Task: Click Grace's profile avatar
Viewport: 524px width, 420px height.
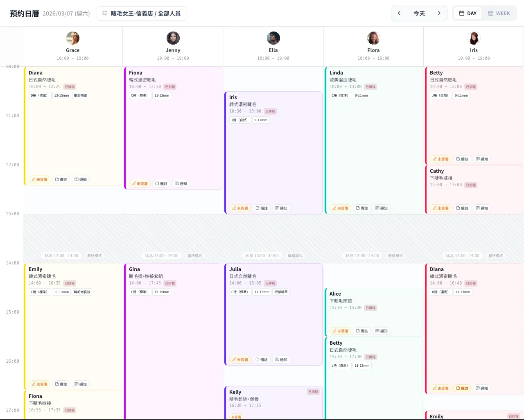Action: pos(72,38)
